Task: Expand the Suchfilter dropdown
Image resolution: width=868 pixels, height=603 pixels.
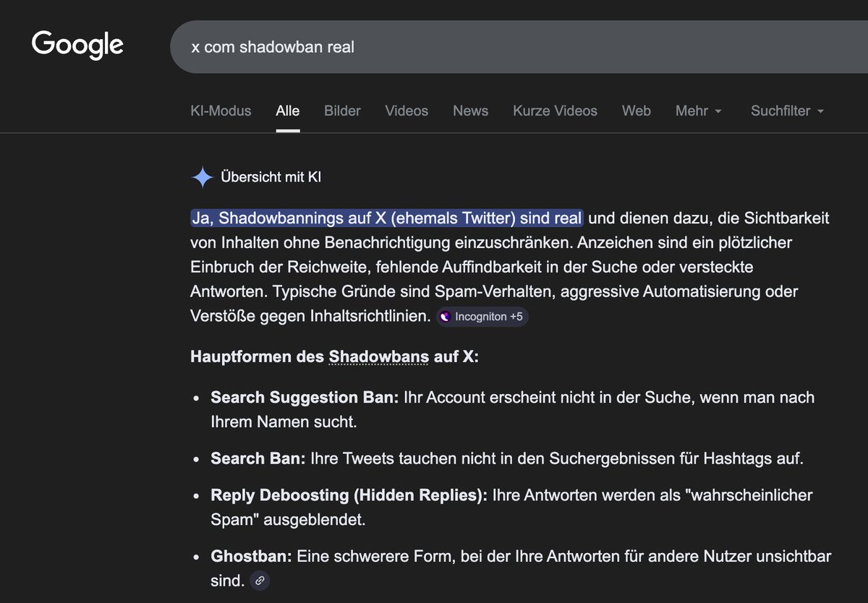Action: pyautogui.click(x=788, y=111)
